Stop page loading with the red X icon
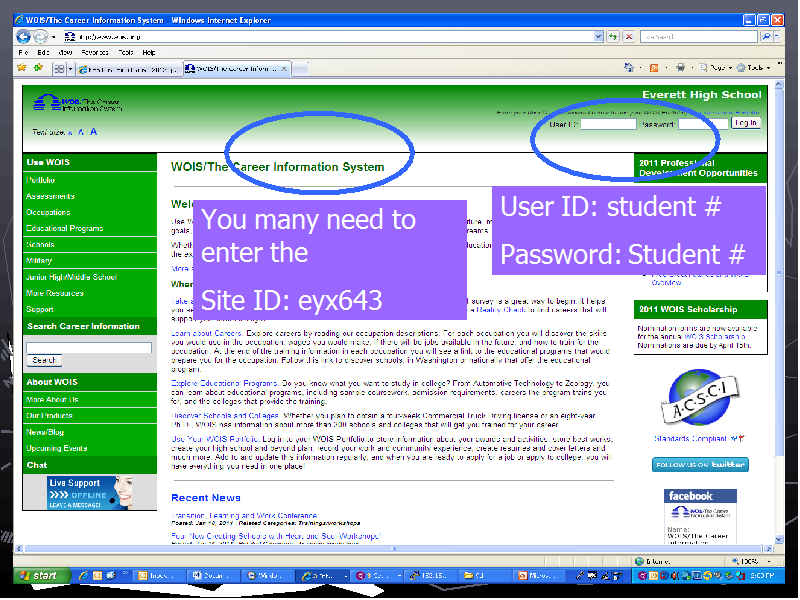The width and height of the screenshot is (800, 600). (629, 37)
